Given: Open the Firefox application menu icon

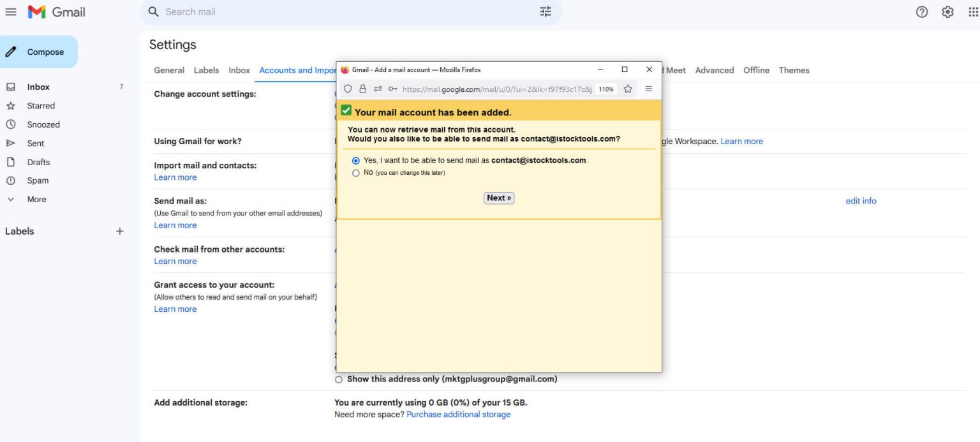Looking at the screenshot, I should coord(649,89).
